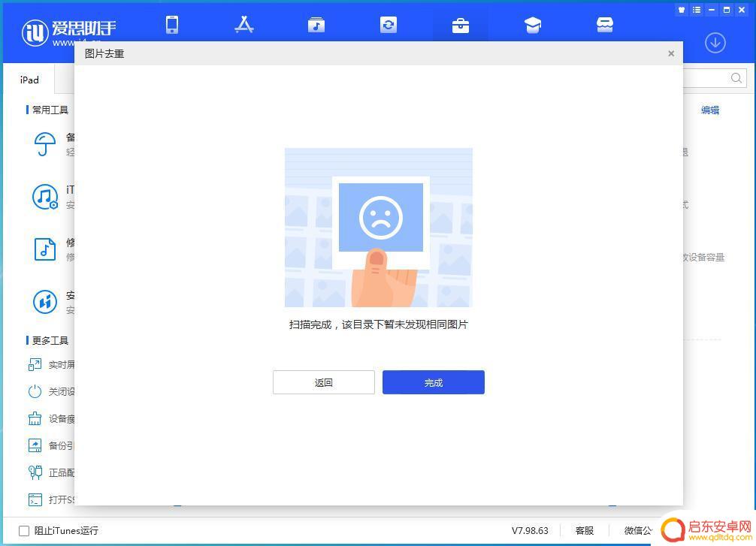Open the ringtones and music icon
The height and width of the screenshot is (546, 756).
[316, 25]
